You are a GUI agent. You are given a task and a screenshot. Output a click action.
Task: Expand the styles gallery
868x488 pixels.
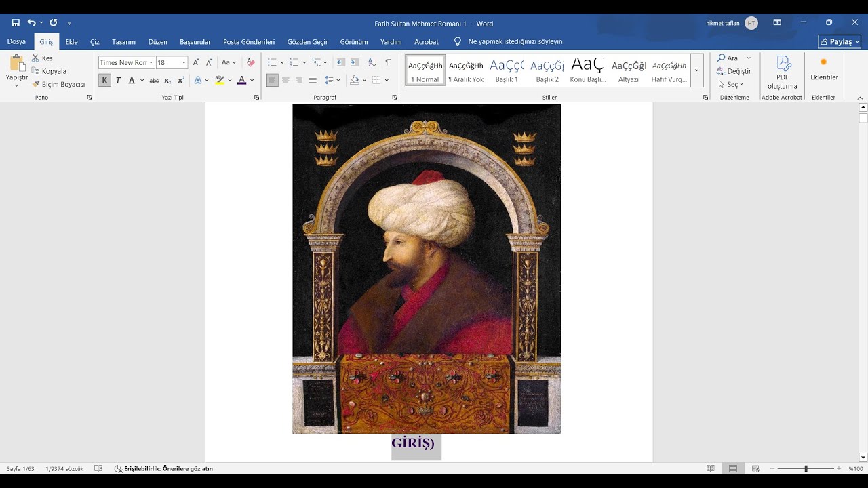point(696,70)
